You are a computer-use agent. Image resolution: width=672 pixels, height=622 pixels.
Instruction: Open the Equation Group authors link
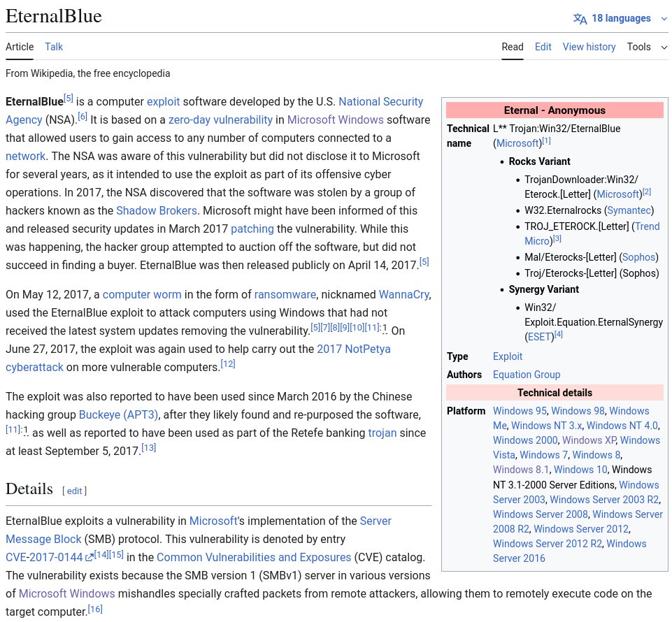[527, 375]
